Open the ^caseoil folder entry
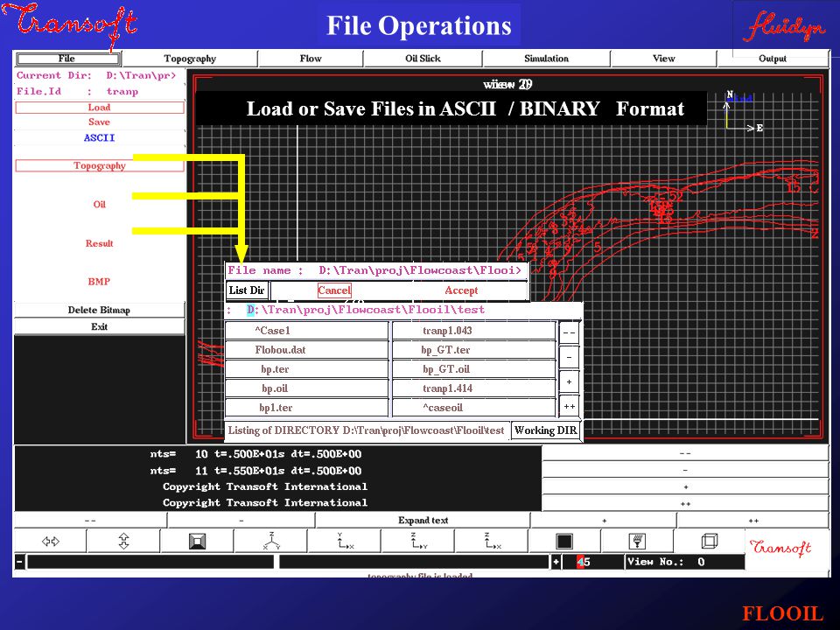The image size is (840, 630). (x=474, y=408)
